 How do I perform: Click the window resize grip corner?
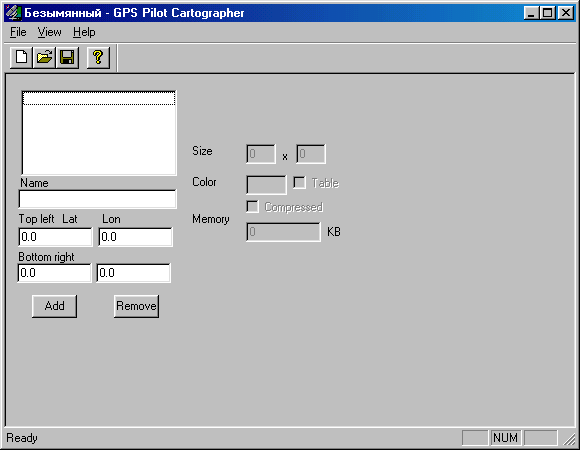[569, 439]
